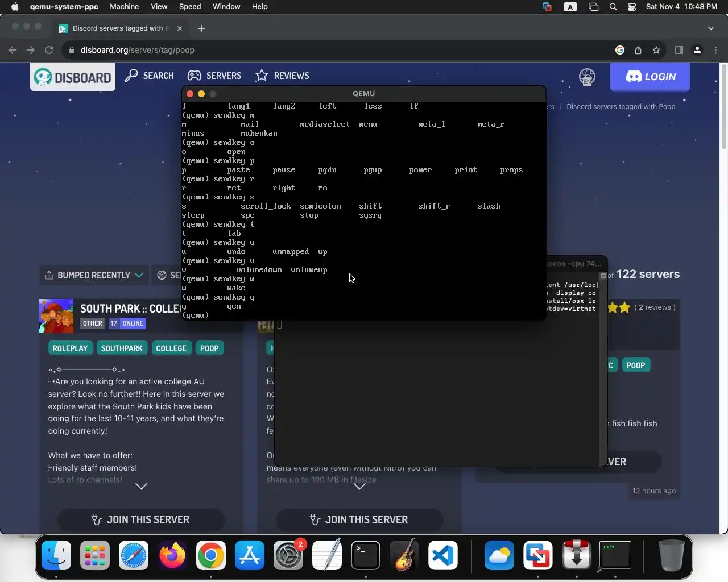Open App Store from the Dock
The image size is (728, 582).
[x=250, y=555]
